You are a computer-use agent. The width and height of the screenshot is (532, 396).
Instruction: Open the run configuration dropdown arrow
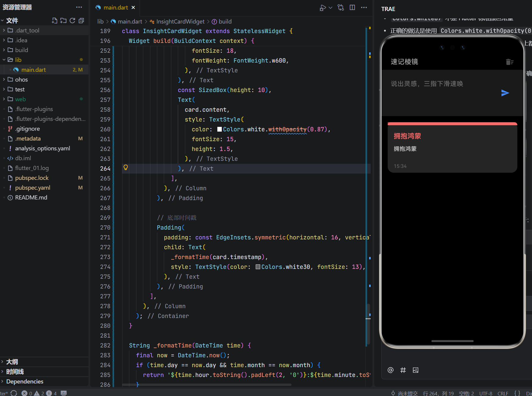(x=330, y=7)
